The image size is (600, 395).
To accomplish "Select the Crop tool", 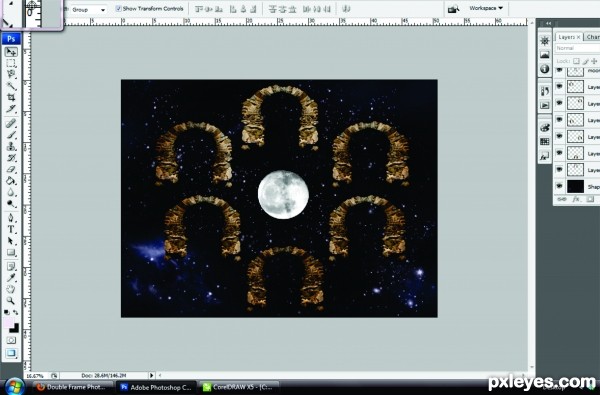I will (x=11, y=97).
